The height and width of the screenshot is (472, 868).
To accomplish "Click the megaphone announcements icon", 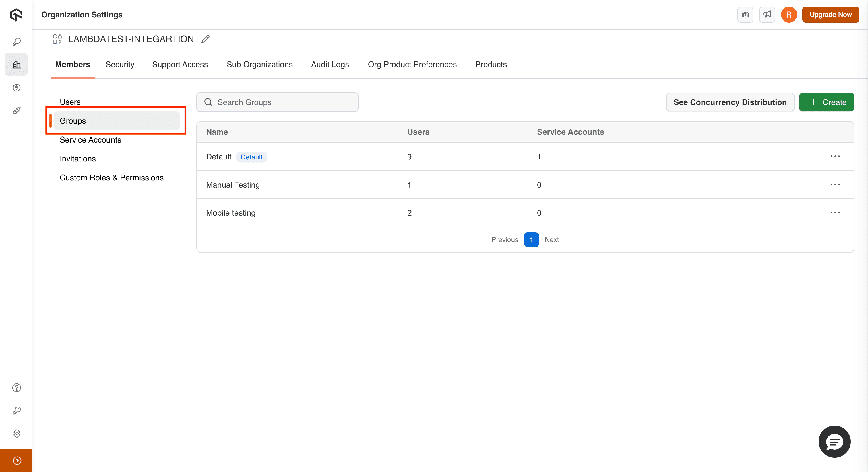I will pos(767,14).
